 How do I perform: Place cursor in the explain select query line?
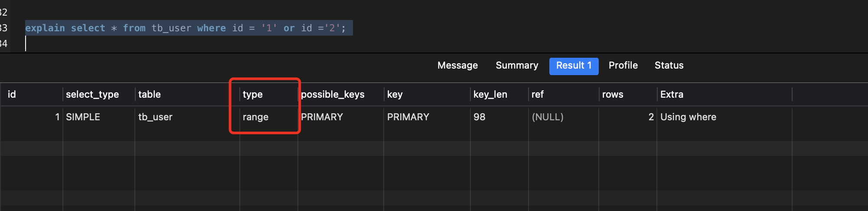pyautogui.click(x=186, y=28)
